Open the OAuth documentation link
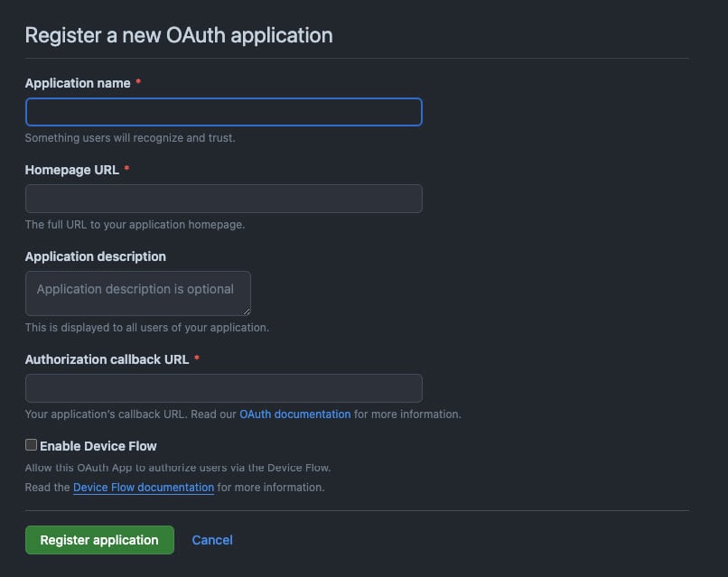 point(294,414)
